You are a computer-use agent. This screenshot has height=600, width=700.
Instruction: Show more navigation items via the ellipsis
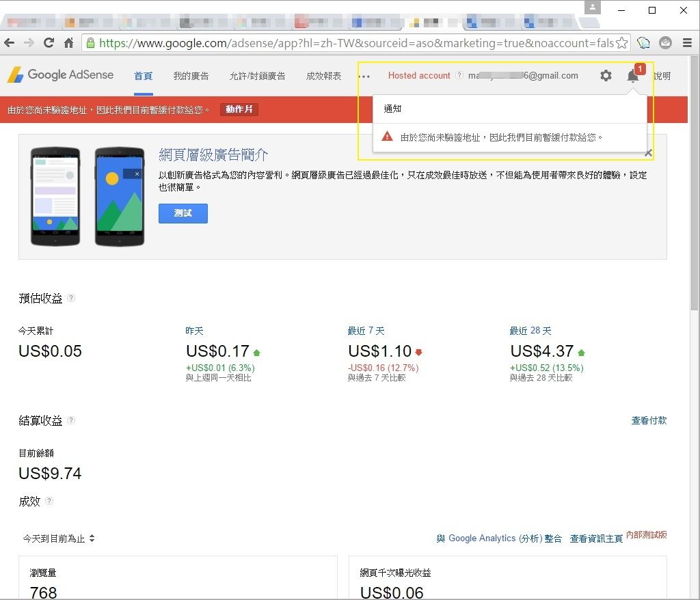364,77
